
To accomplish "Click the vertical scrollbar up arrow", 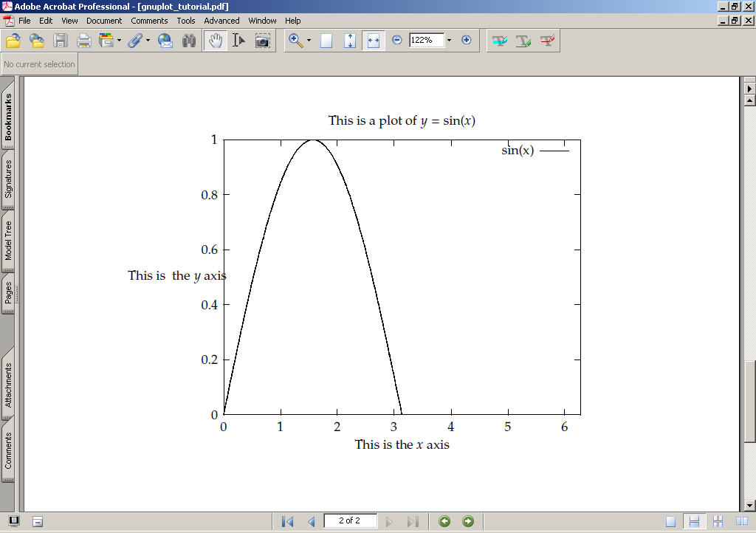I will pos(749,100).
